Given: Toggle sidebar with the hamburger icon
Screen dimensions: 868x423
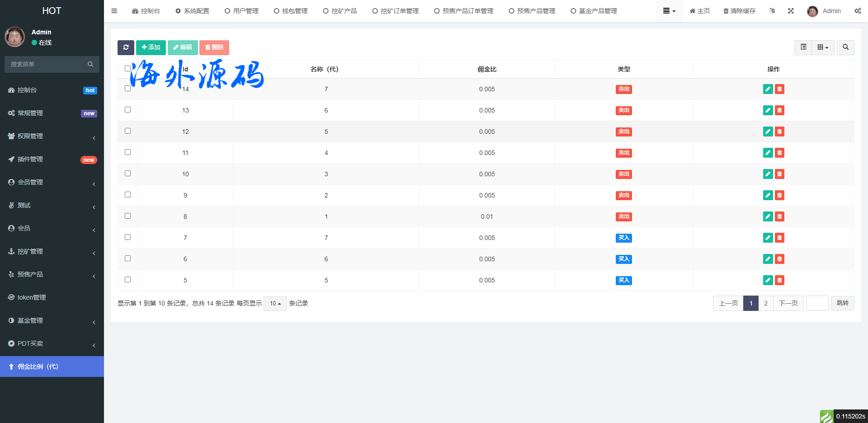Looking at the screenshot, I should click(x=114, y=11).
